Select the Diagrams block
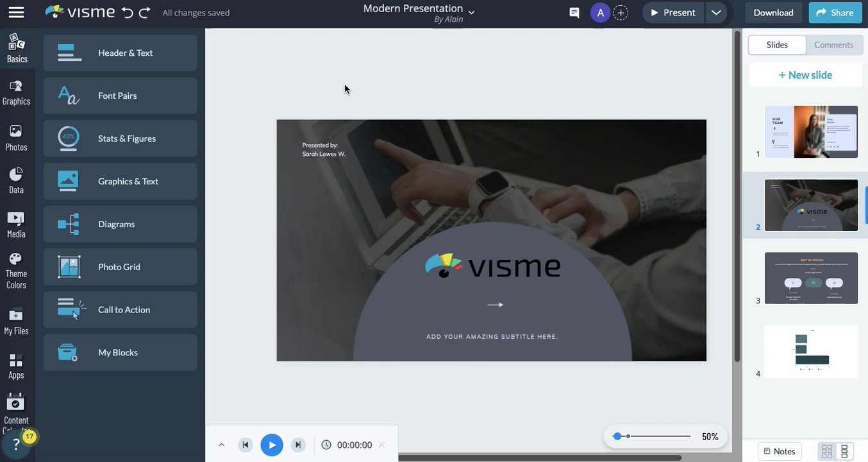This screenshot has height=462, width=868. click(x=121, y=224)
